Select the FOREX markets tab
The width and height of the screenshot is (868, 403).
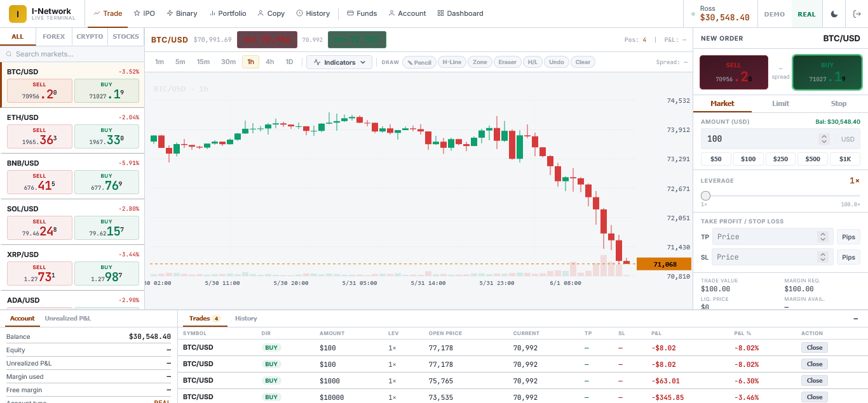click(54, 37)
